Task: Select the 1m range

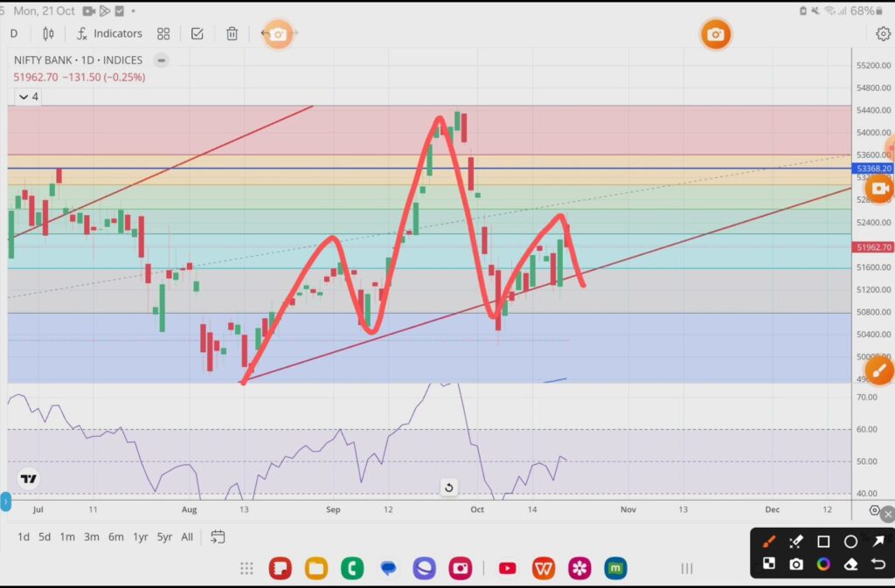Action: (x=67, y=536)
